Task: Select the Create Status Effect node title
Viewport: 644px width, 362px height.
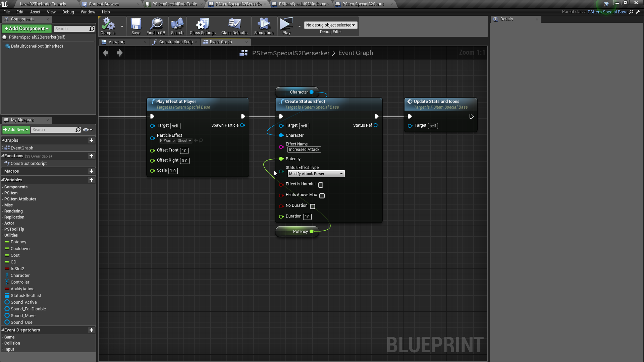Action: pyautogui.click(x=305, y=102)
